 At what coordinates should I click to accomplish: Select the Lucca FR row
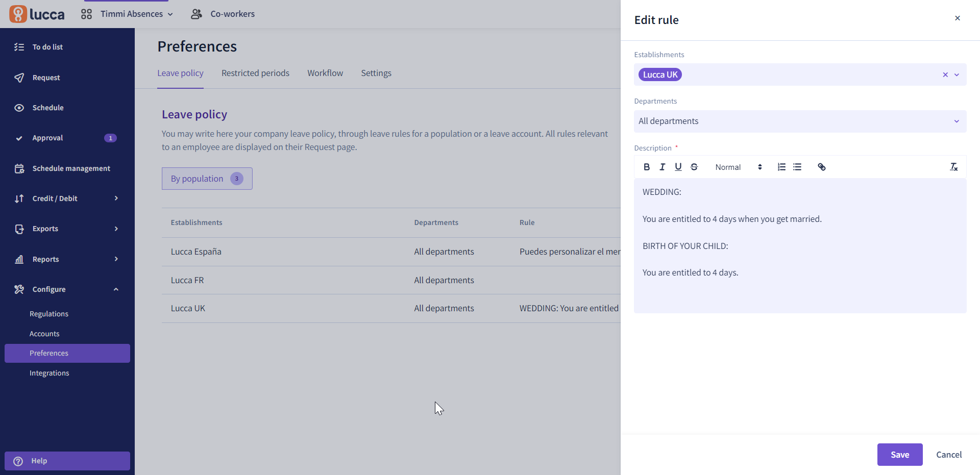391,280
